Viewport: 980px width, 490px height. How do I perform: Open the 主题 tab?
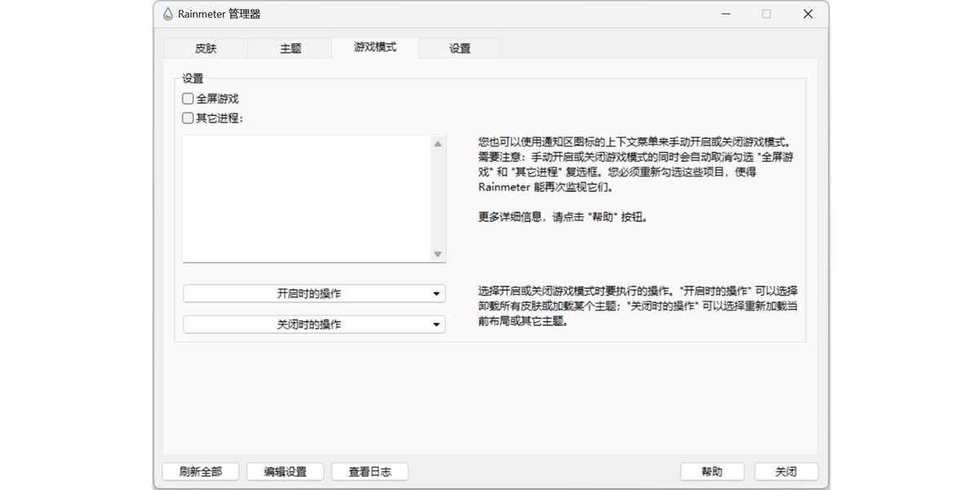290,48
